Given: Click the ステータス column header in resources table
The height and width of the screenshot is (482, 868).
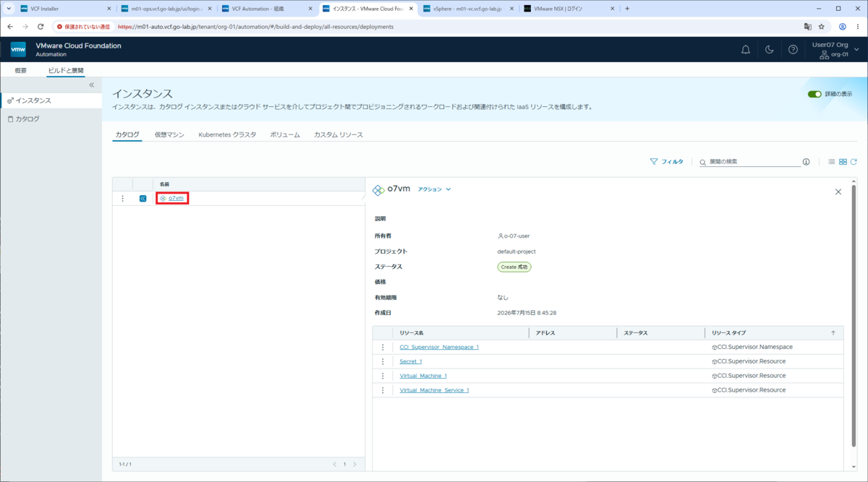Looking at the screenshot, I should pyautogui.click(x=636, y=333).
